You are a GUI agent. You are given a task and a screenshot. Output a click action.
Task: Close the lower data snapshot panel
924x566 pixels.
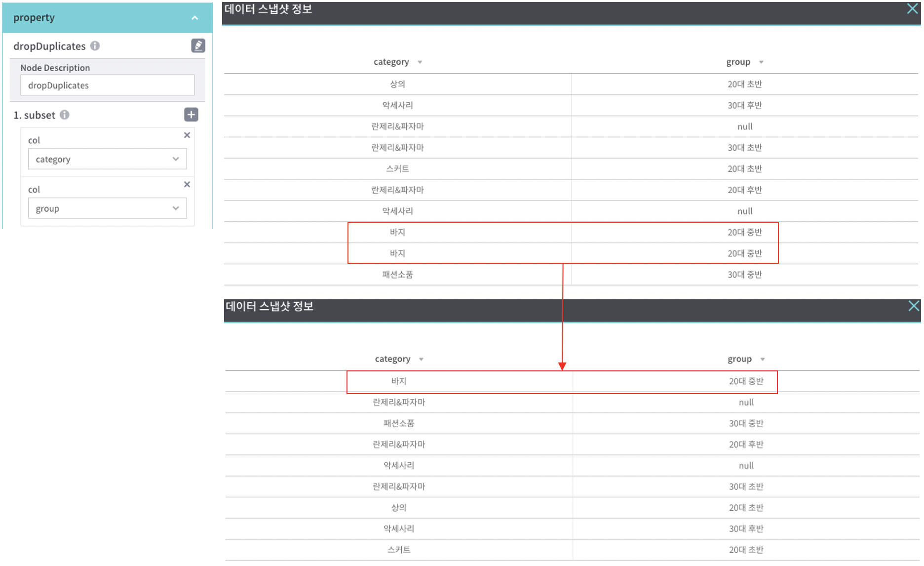pos(914,306)
